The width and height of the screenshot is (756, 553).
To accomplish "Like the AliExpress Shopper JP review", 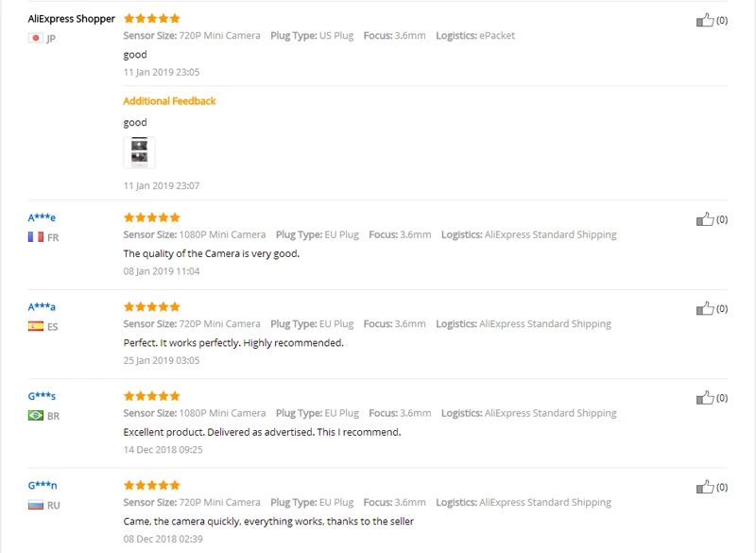I will (704, 20).
